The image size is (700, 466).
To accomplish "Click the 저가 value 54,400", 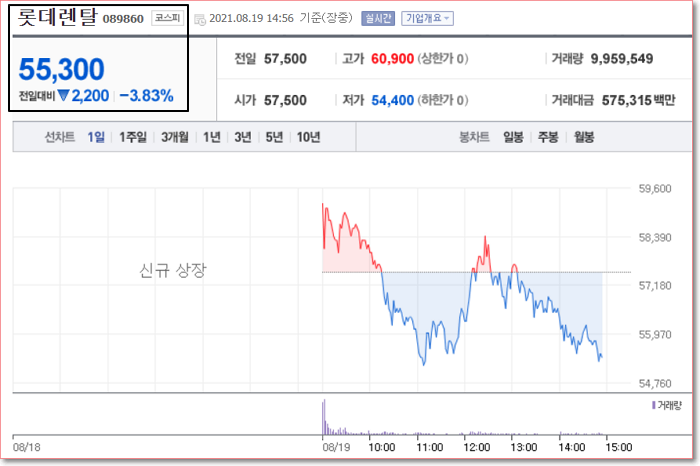I will [392, 100].
